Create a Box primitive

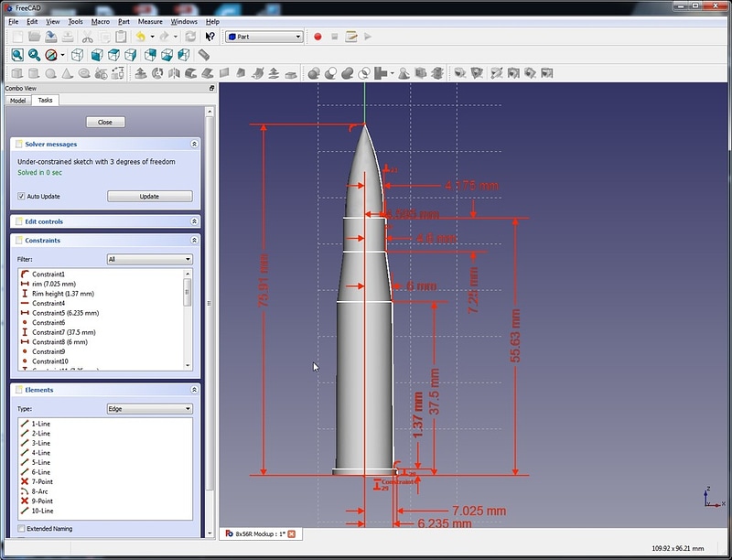pos(17,73)
